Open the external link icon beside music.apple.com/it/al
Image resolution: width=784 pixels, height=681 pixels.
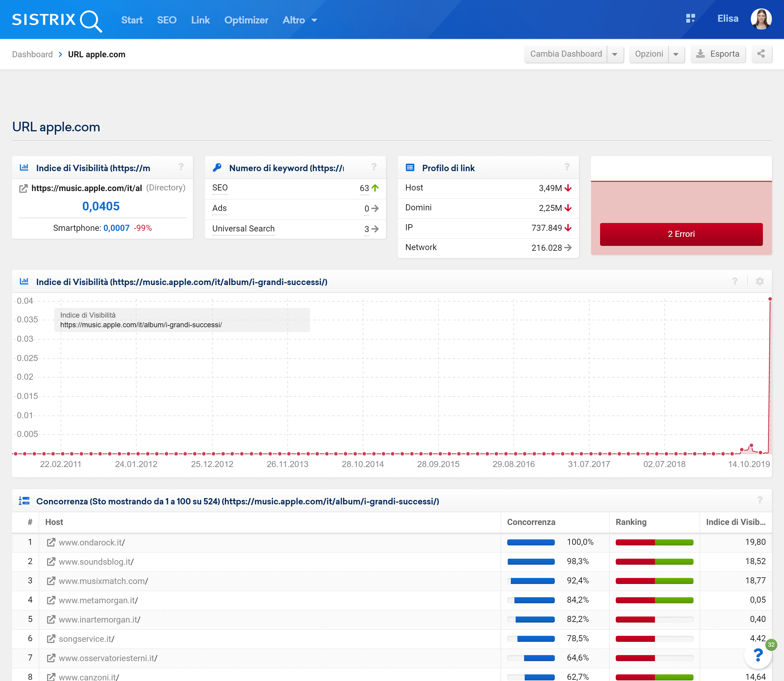(23, 189)
